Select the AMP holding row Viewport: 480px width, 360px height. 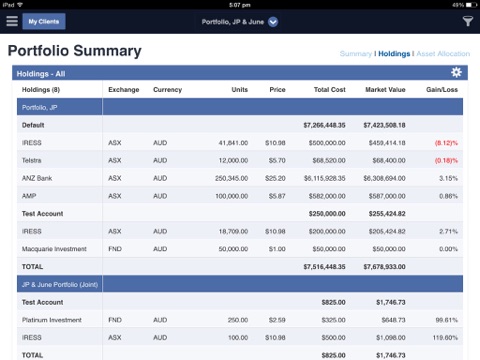click(240, 196)
